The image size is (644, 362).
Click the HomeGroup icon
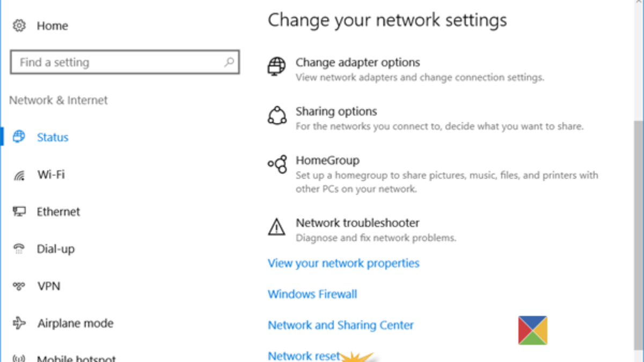[277, 165]
